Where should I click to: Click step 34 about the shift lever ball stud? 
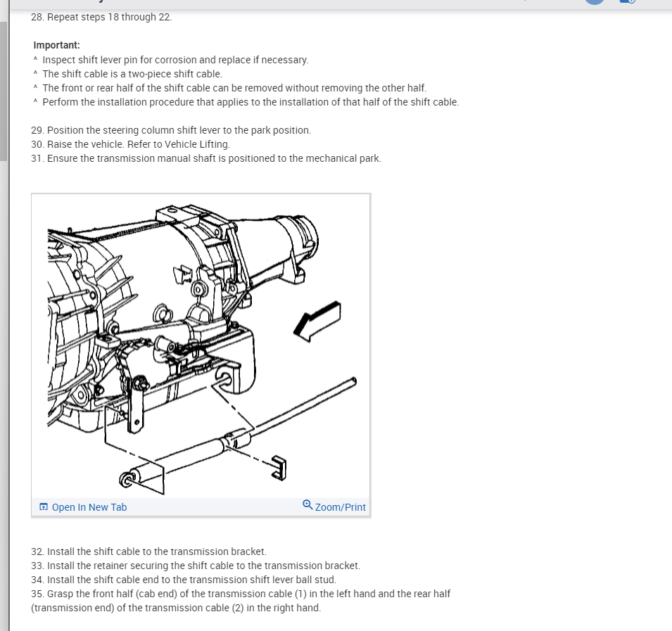click(x=184, y=580)
